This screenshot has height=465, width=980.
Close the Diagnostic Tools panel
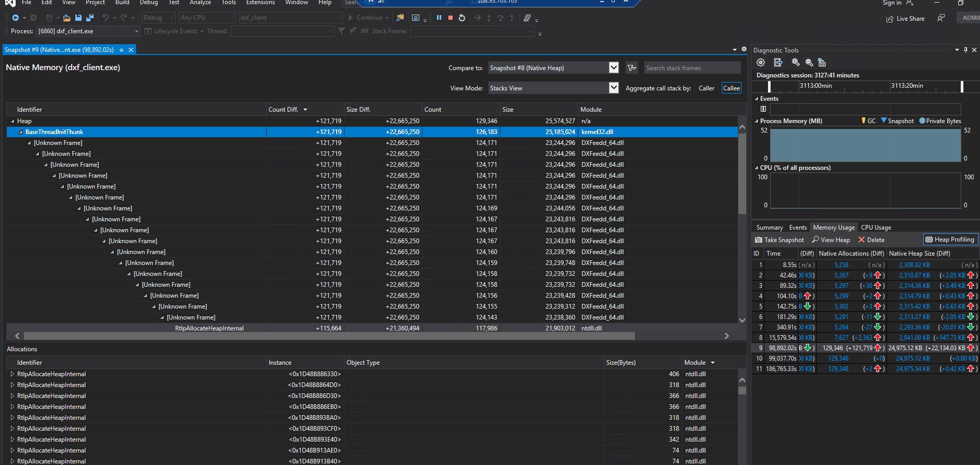pyautogui.click(x=974, y=50)
